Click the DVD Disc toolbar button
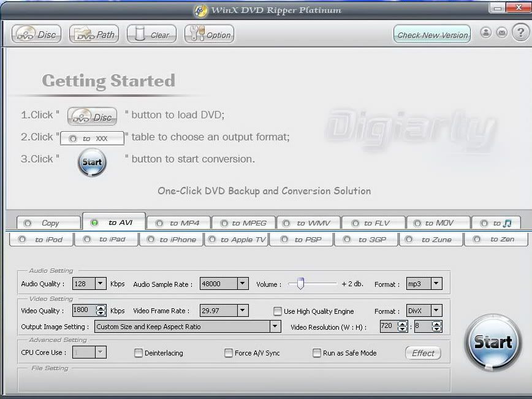The width and height of the screenshot is (532, 399). coord(36,34)
